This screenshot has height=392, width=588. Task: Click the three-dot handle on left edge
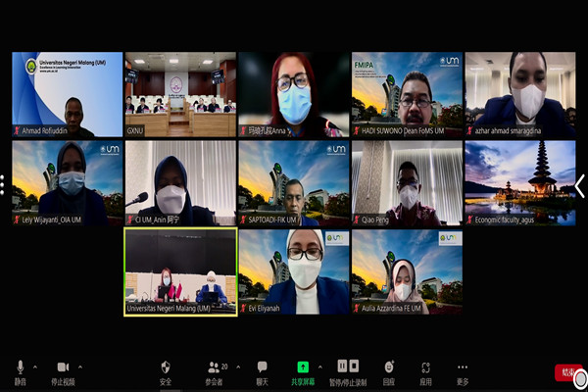(x=3, y=184)
